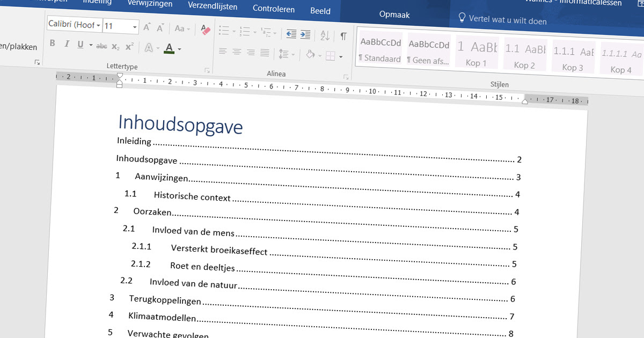The width and height of the screenshot is (644, 338).
Task: Toggle strikethrough text formatting
Action: [101, 46]
